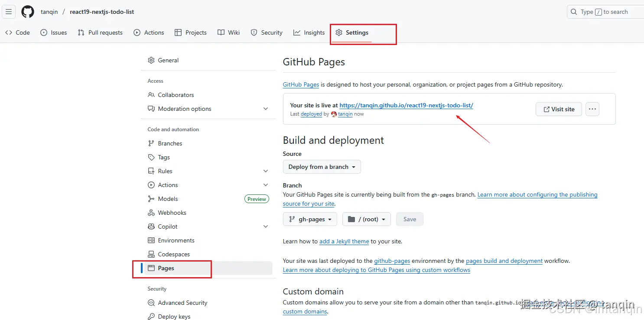Image resolution: width=644 pixels, height=320 pixels.
Task: Click the Preview badge beside Models
Action: point(257,199)
